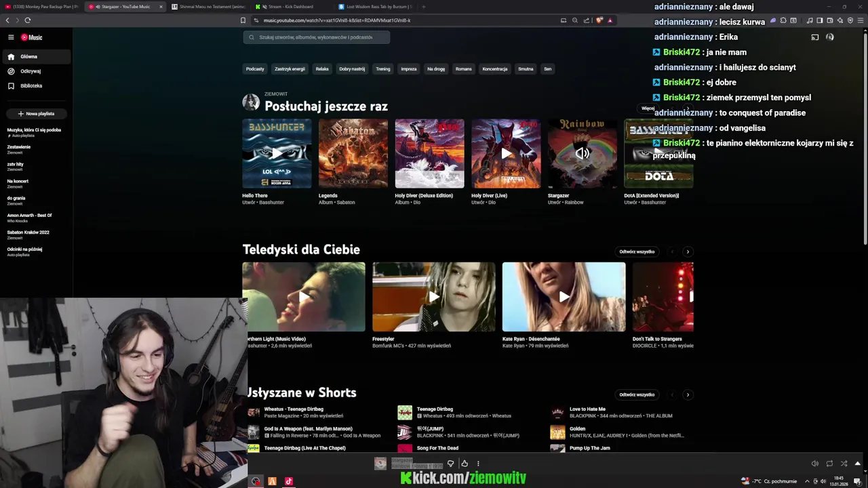
Task: Select the Relaks mood chip
Action: click(x=322, y=69)
